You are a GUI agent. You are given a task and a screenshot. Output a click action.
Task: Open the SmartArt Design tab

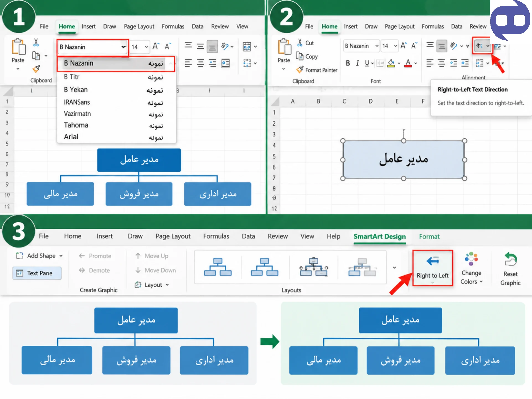pos(379,237)
